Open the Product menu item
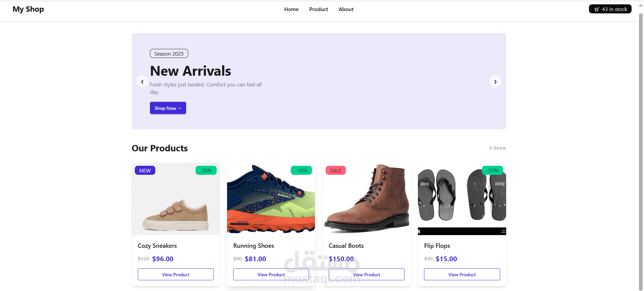The image size is (644, 291). coord(319,9)
